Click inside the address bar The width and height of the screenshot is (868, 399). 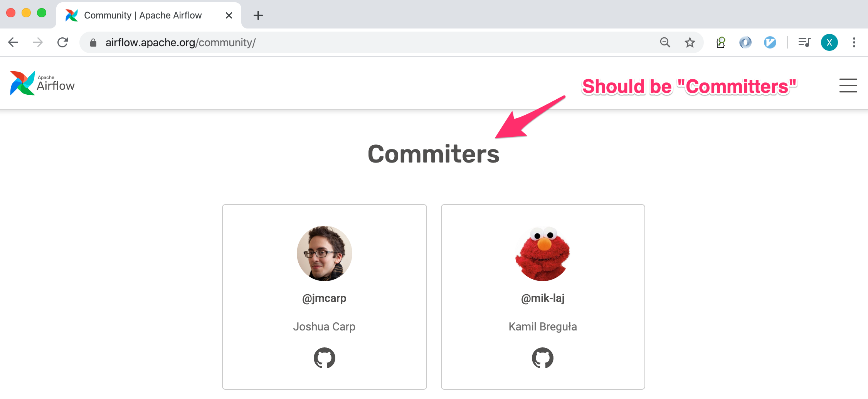point(231,42)
